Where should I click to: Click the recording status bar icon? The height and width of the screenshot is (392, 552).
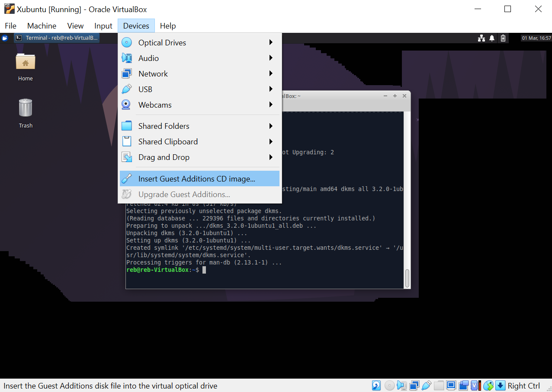click(x=464, y=386)
